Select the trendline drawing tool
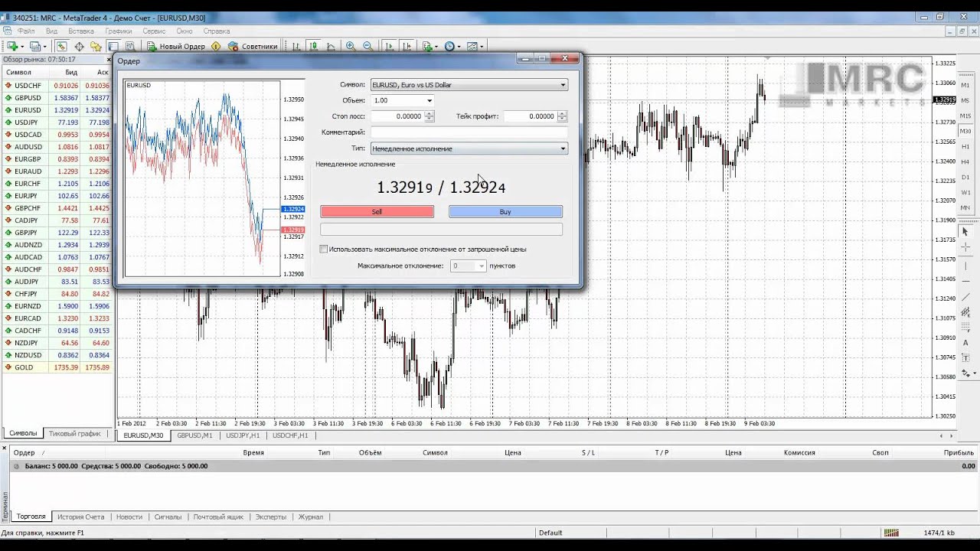This screenshot has height=551, width=980. click(965, 295)
